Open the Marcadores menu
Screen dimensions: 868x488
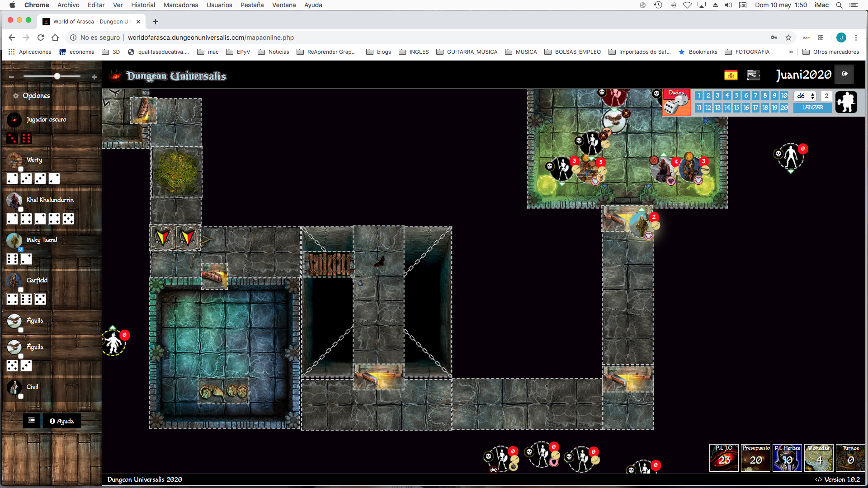tap(181, 5)
